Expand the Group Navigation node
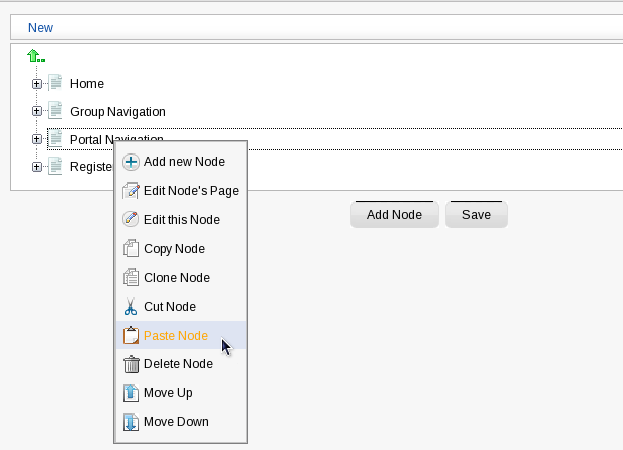This screenshot has height=450, width=623. [37, 111]
